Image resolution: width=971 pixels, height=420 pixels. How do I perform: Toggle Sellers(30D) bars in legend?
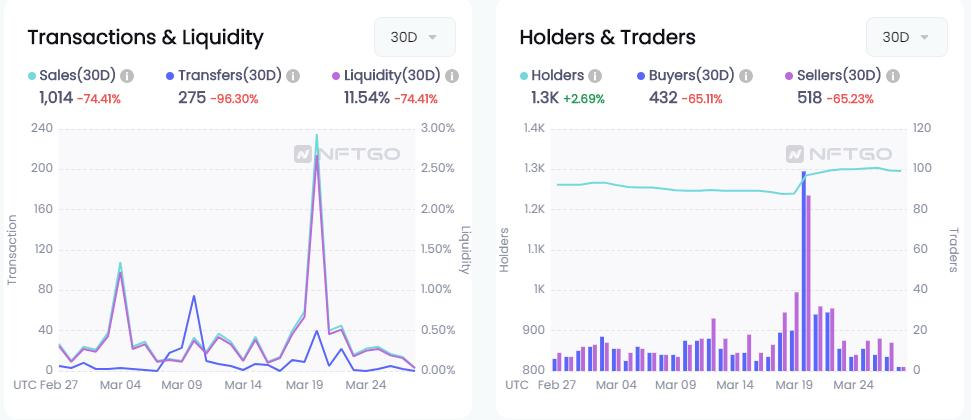point(833,76)
